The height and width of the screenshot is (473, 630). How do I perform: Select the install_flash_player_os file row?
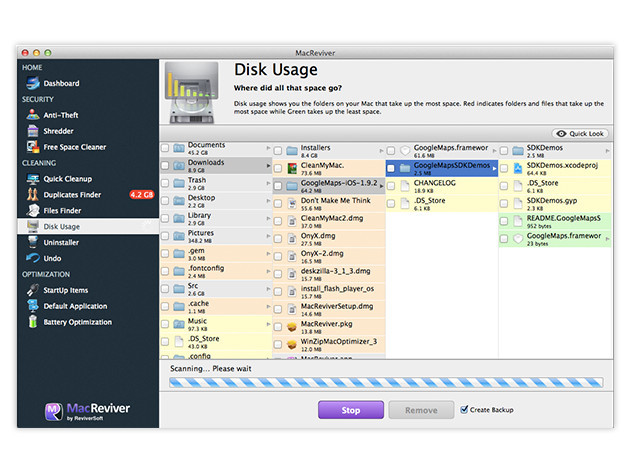(329, 292)
